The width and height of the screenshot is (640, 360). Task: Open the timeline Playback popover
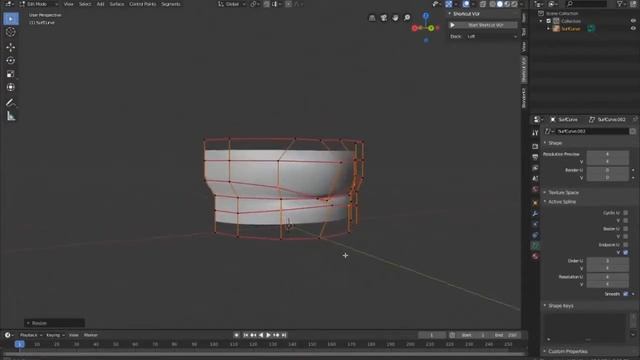[31, 335]
